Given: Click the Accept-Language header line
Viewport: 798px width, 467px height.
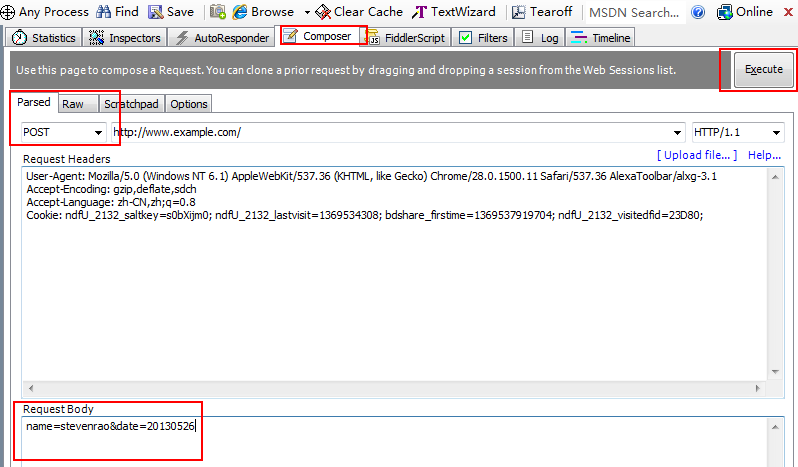Looking at the screenshot, I should pyautogui.click(x=111, y=202).
